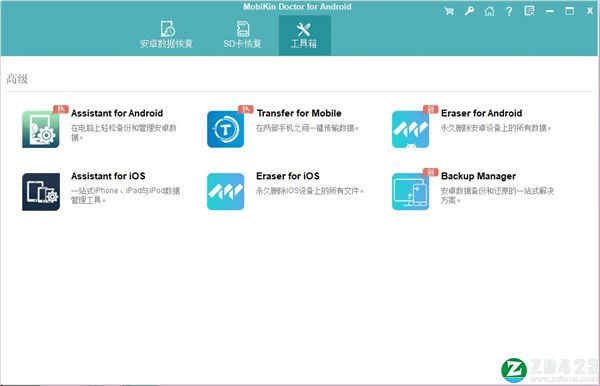Screen dimensions: 600x386
Task: Click the Eraser for Android description text
Action: (496, 128)
